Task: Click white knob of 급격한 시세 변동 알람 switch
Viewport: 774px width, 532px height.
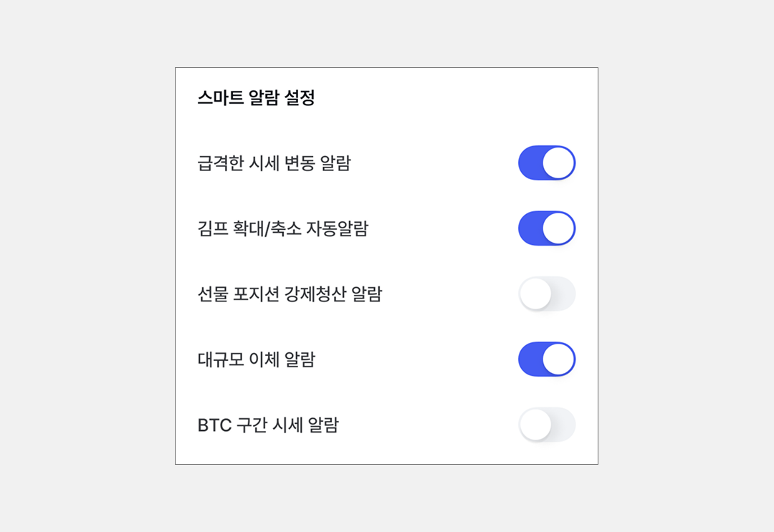Action: pos(558,163)
